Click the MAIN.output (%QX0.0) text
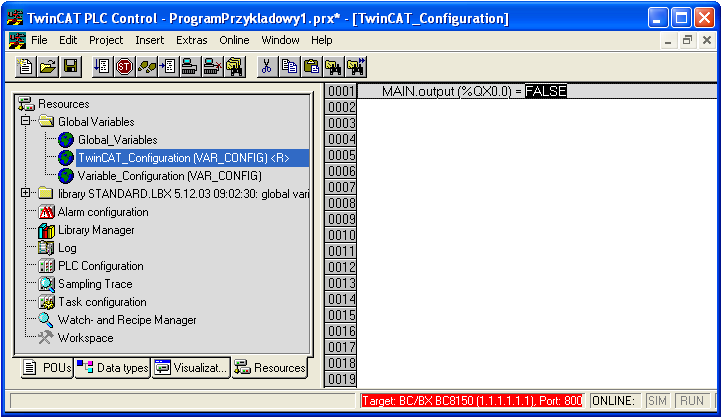 point(447,91)
